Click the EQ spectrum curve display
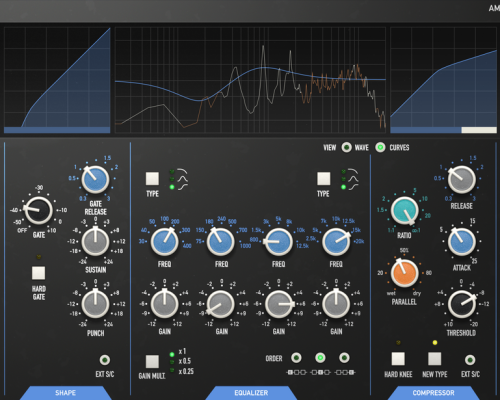The height and width of the screenshot is (400, 500). (250, 80)
